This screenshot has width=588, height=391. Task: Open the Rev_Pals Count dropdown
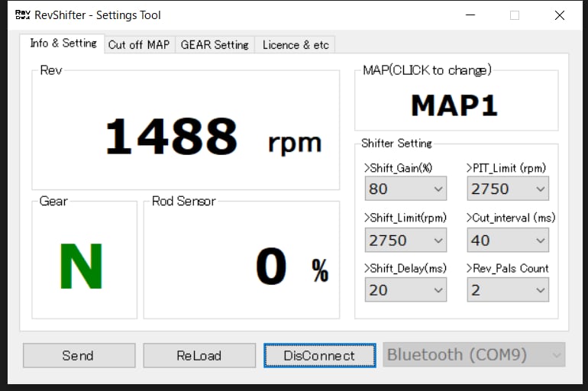pyautogui.click(x=508, y=289)
